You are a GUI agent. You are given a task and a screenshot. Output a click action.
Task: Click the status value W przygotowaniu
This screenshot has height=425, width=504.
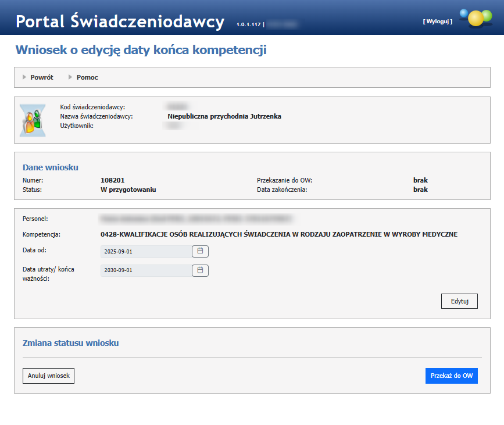point(128,190)
